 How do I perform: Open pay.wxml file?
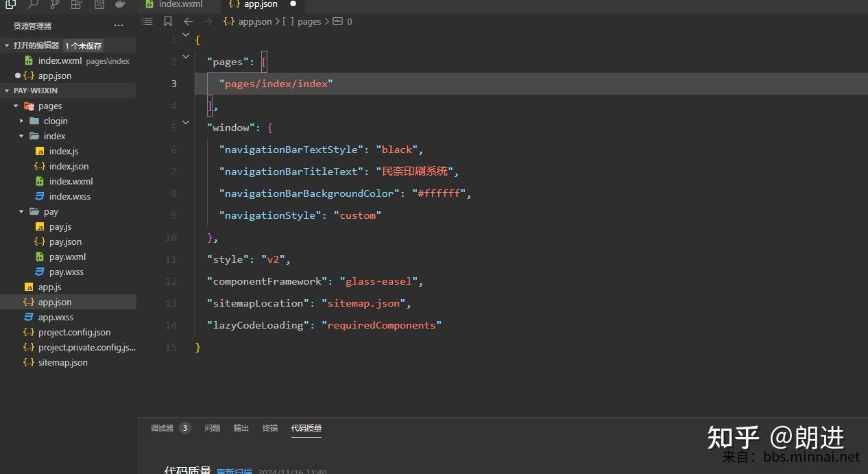[x=69, y=257]
